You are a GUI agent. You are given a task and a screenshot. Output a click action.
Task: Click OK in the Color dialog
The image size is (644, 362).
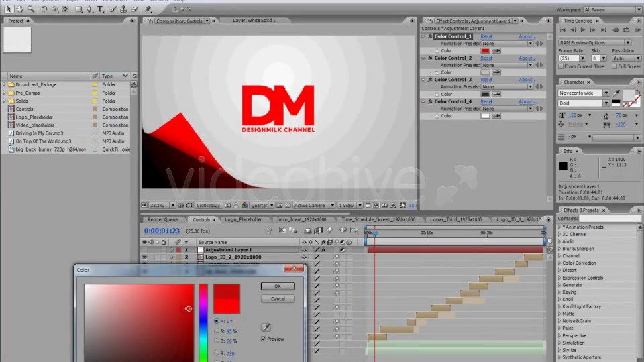click(278, 286)
